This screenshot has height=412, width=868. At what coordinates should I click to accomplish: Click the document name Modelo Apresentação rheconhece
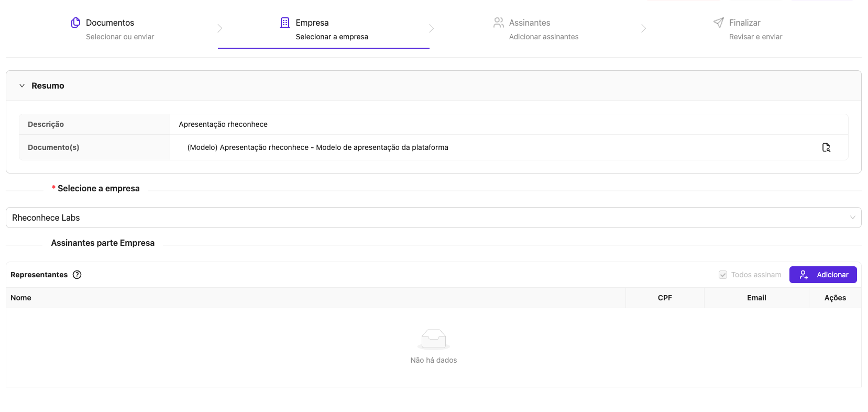[317, 148]
